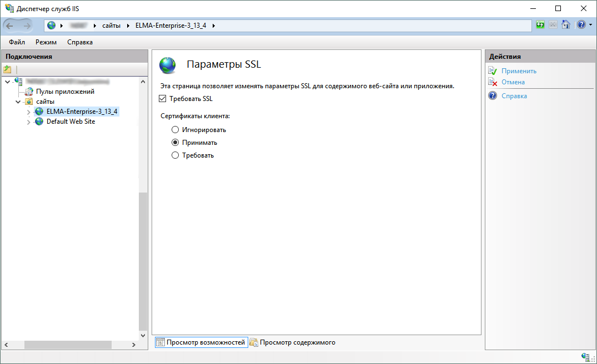This screenshot has width=597, height=364.
Task: Uncheck the Требовать SSL checkbox
Action: coord(163,99)
